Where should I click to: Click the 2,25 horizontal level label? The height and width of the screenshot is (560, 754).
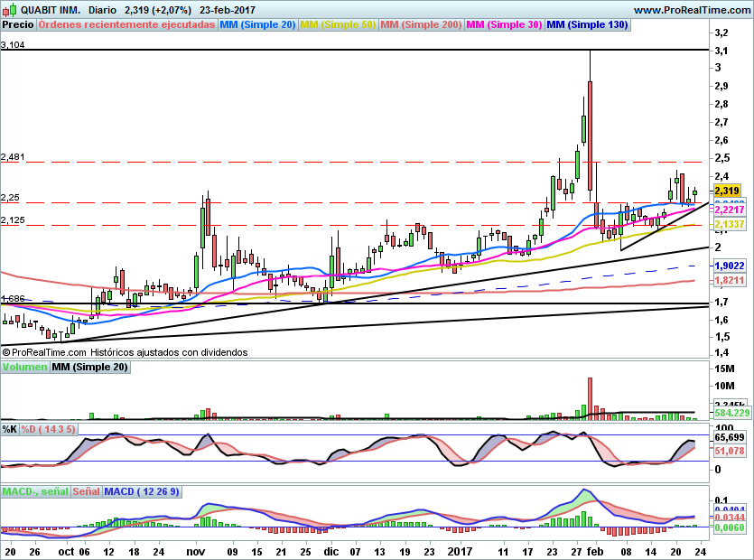tap(10, 197)
